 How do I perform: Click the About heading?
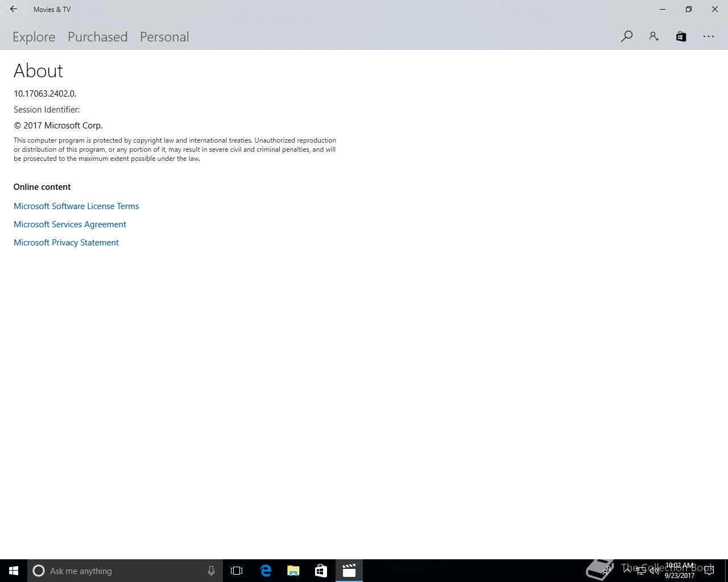click(38, 71)
